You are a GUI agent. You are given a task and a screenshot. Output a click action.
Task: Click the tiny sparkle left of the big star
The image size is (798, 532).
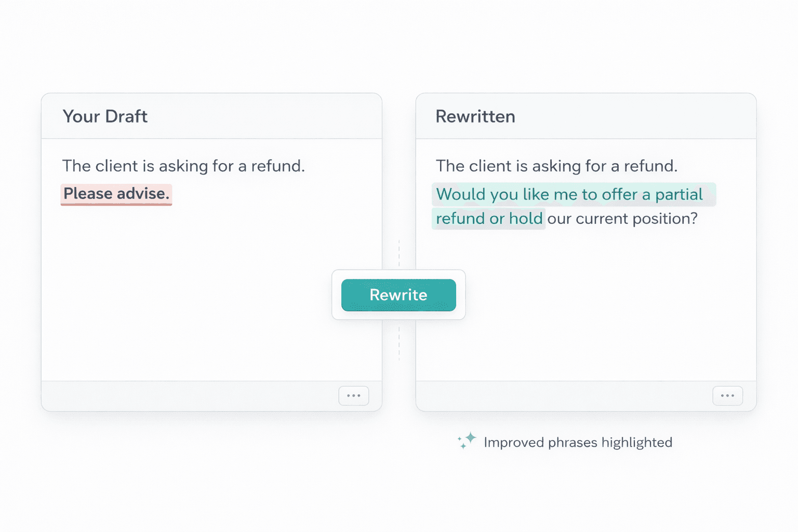(460, 438)
